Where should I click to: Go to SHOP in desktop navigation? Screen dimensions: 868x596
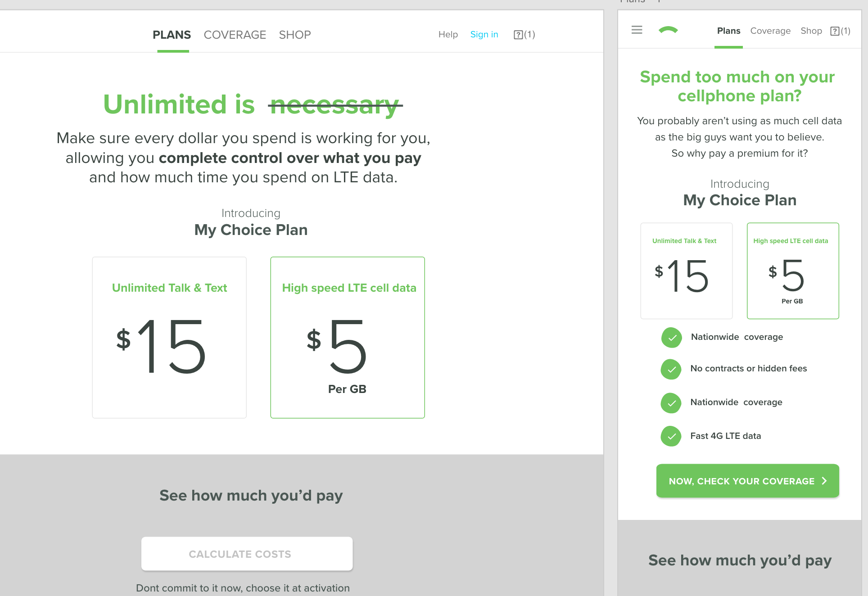pos(295,35)
